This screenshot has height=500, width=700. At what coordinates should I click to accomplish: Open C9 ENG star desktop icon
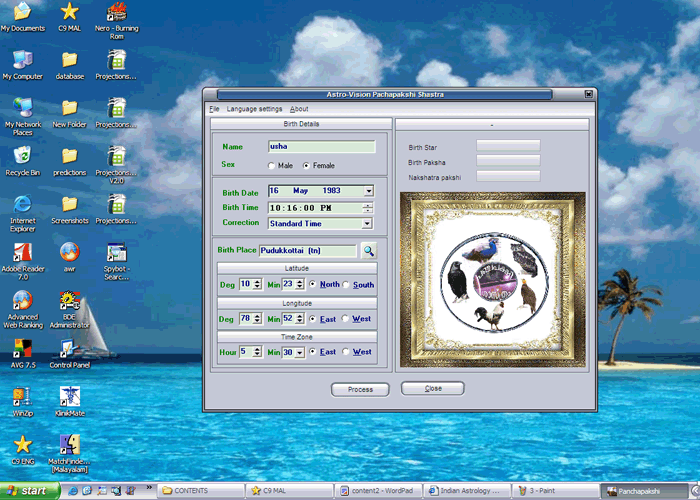click(23, 450)
